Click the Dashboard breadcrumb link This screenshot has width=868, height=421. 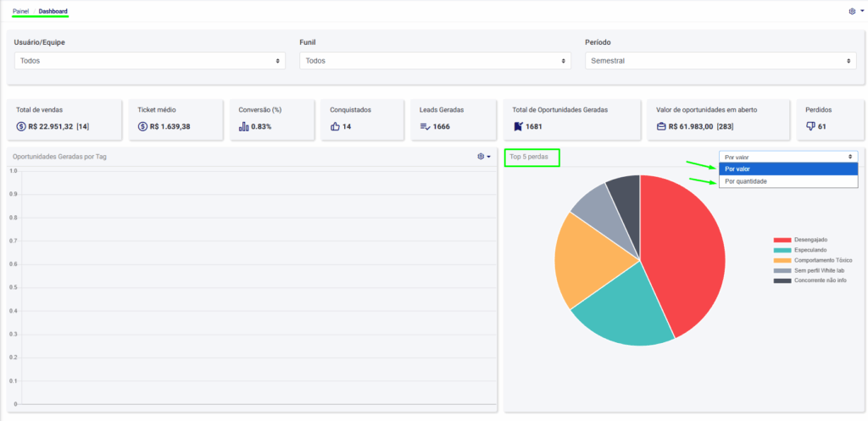click(53, 11)
